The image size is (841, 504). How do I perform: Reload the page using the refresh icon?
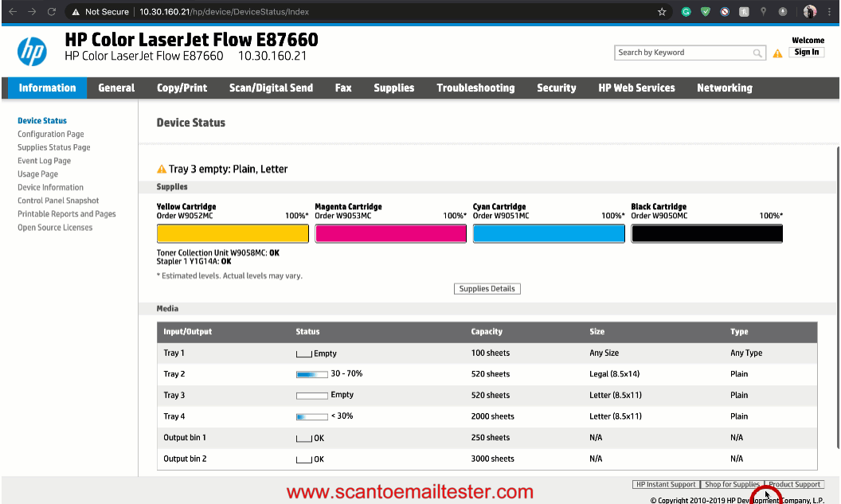pos(52,12)
